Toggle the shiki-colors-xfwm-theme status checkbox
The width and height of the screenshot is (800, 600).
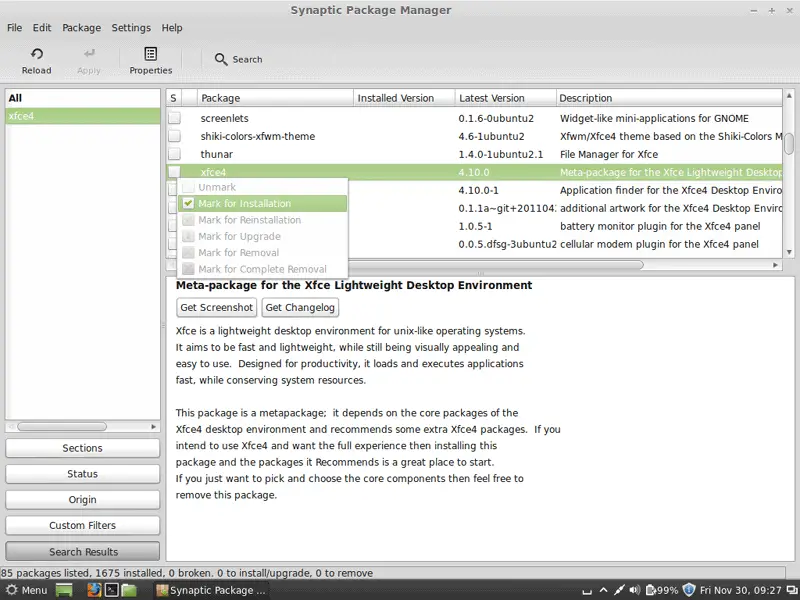point(174,136)
